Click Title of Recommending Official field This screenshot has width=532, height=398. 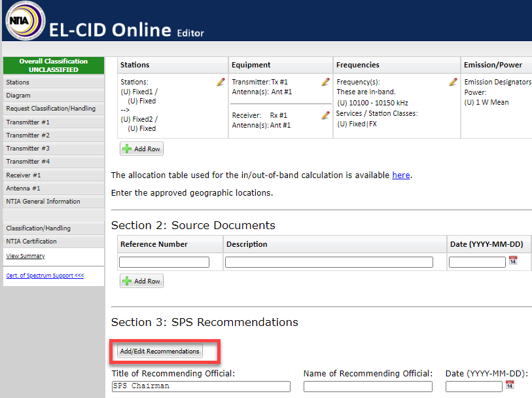[201, 386]
